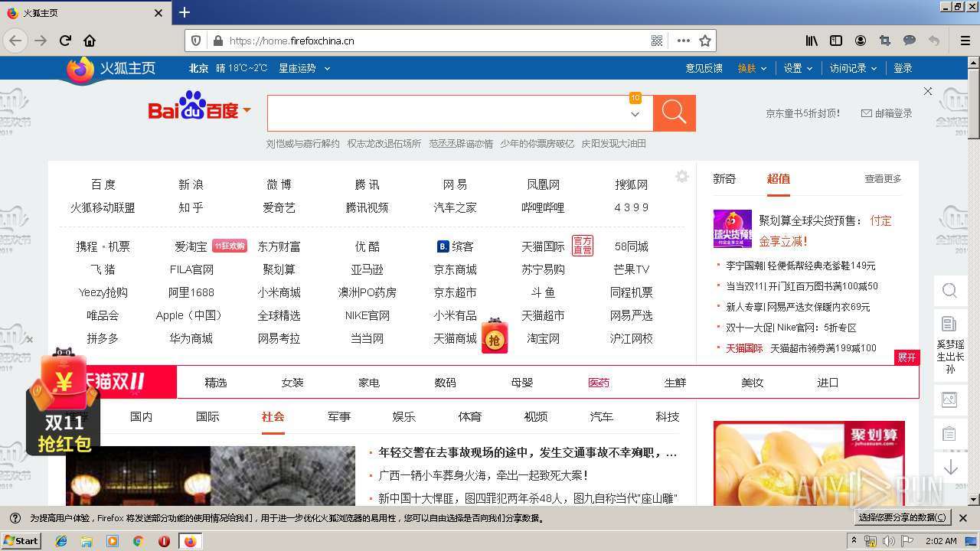Open Firefox account avatar icon
Screen dimensions: 980x551
(x=861, y=41)
